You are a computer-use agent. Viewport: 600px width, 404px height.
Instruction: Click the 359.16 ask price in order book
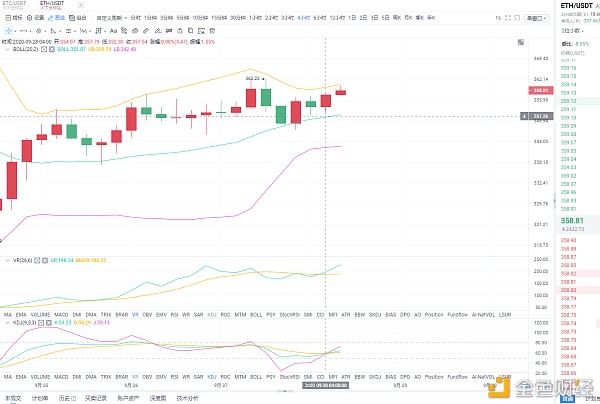point(568,68)
